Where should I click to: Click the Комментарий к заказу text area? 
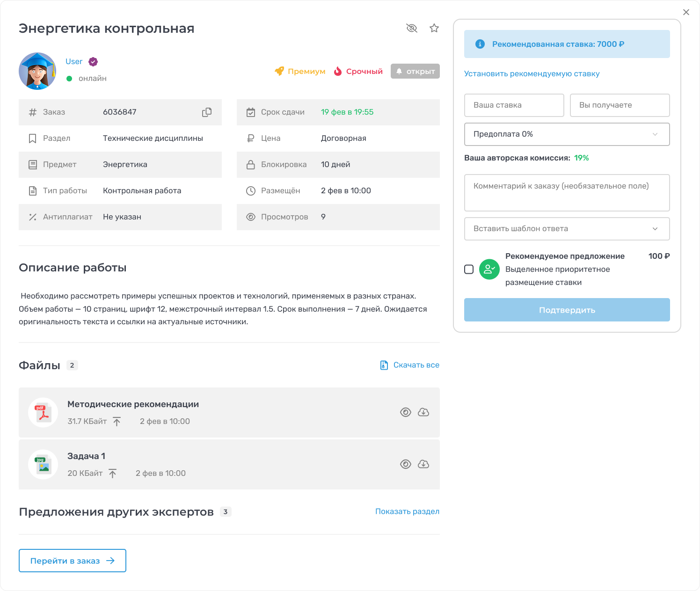point(567,193)
